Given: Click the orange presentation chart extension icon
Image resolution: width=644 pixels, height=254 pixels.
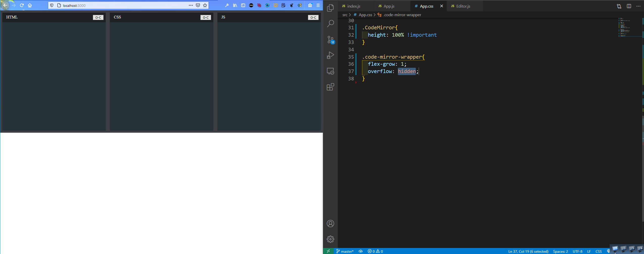Looking at the screenshot, I should (275, 5).
